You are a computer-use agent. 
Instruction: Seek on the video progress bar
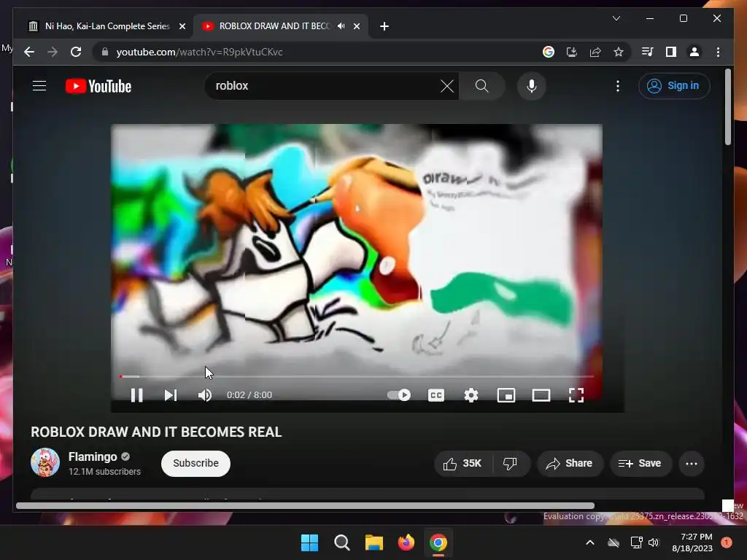[357, 376]
